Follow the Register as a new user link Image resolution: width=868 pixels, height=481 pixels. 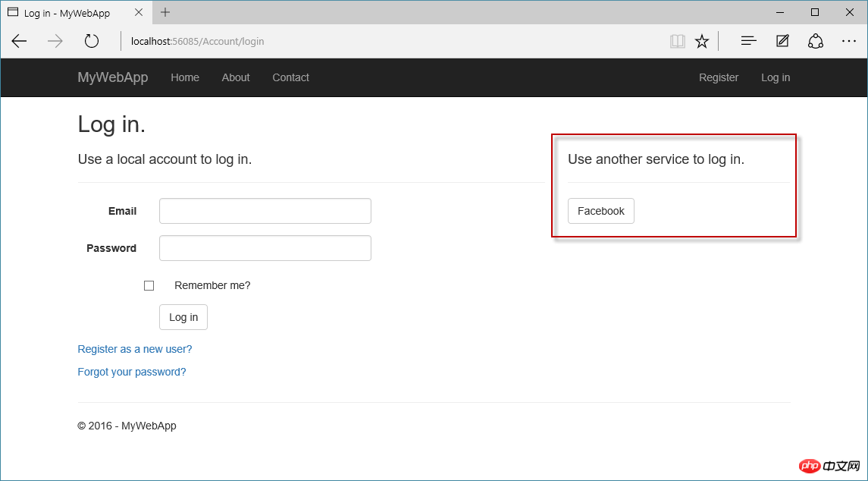pyautogui.click(x=135, y=349)
